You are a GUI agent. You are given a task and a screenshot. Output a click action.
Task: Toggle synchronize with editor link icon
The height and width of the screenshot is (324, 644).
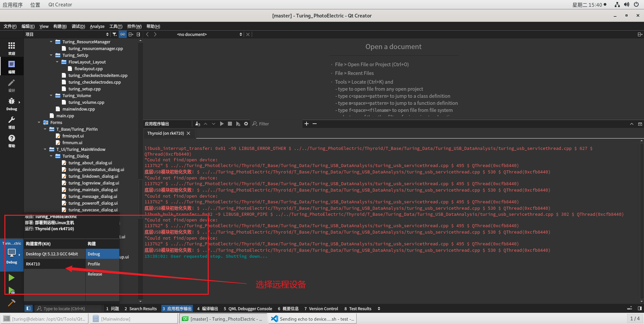click(x=123, y=34)
